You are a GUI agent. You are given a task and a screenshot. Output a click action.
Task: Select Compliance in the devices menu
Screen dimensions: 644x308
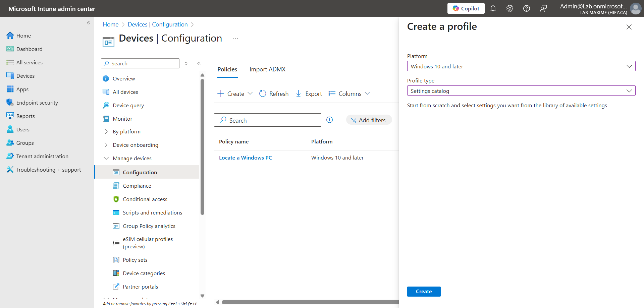(x=137, y=186)
